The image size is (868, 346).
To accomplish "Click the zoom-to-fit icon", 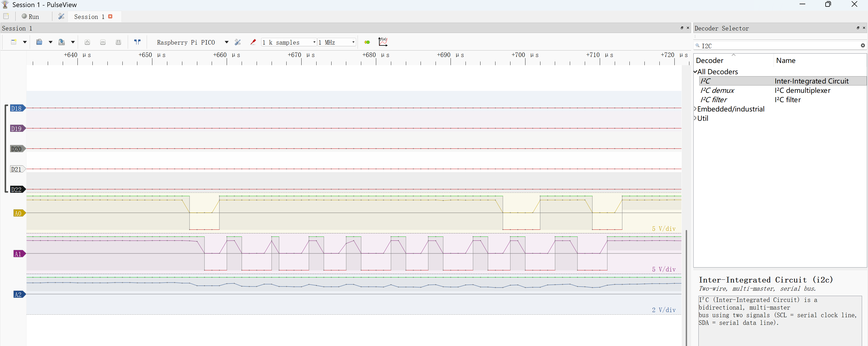I will (118, 42).
